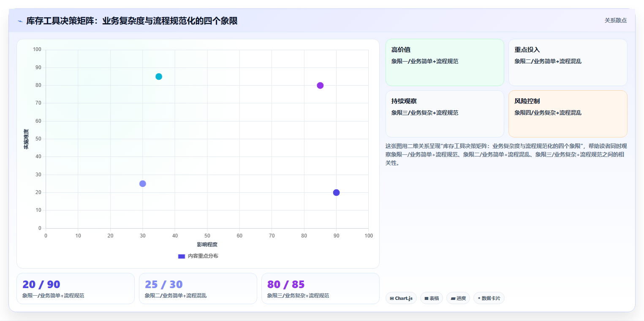Click the 内容重点分布 legend label
The width and height of the screenshot is (644, 321).
click(x=203, y=256)
